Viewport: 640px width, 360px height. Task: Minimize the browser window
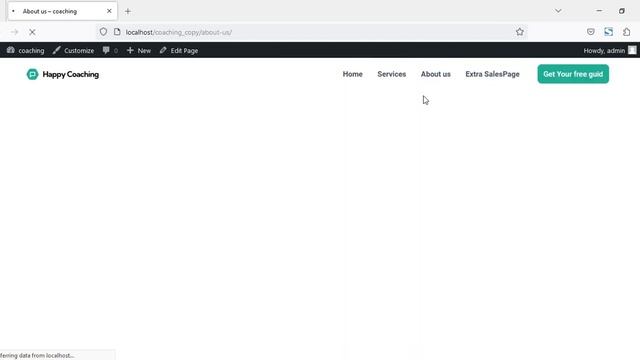pos(599,11)
